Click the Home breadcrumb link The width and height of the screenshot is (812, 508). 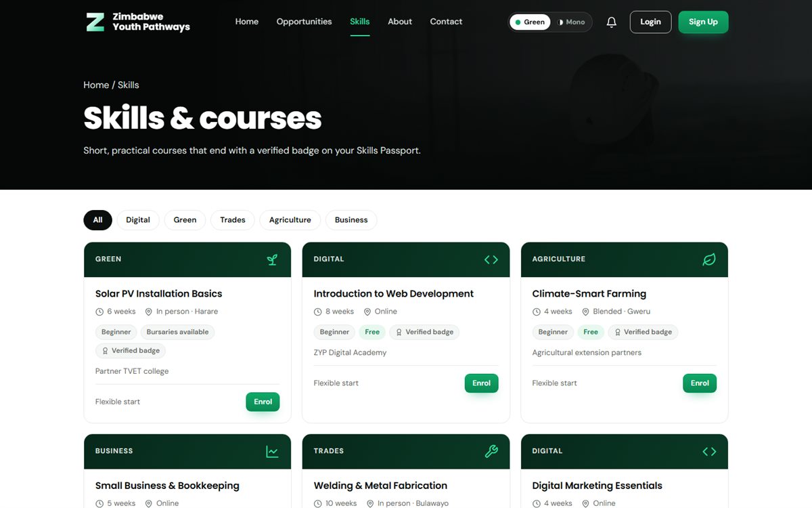tap(96, 85)
